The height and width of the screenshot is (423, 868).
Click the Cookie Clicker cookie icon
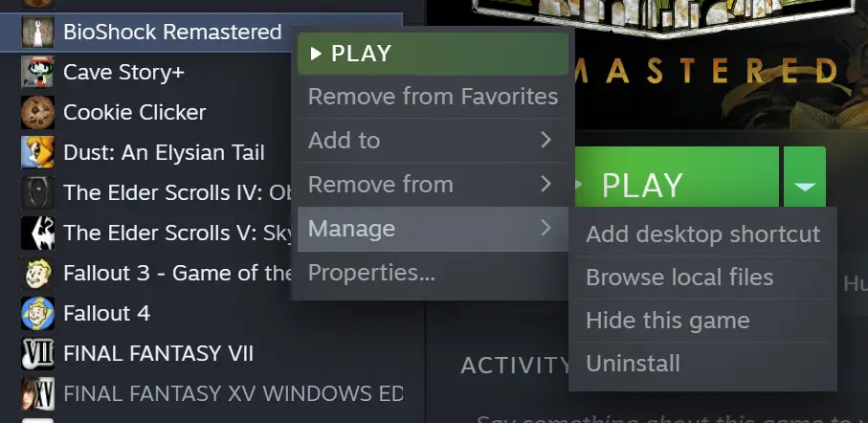click(37, 112)
